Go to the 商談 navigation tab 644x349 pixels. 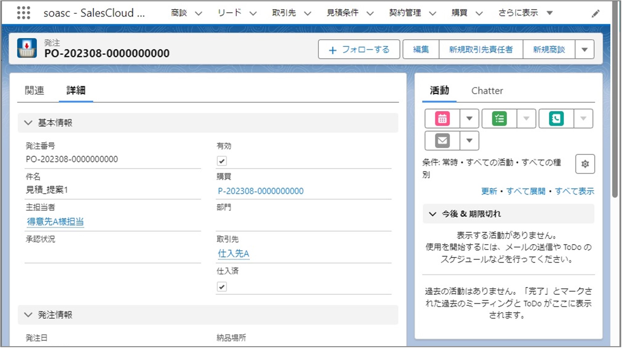[179, 13]
